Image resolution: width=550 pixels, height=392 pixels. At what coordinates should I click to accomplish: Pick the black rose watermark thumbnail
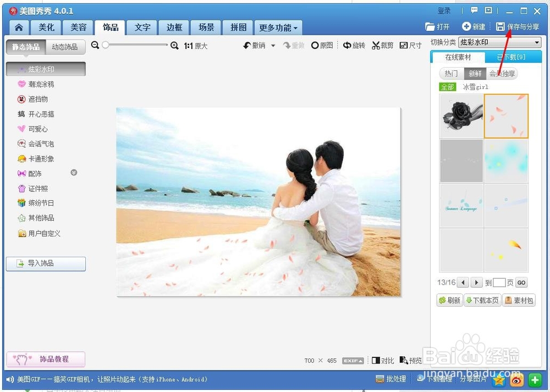point(461,115)
